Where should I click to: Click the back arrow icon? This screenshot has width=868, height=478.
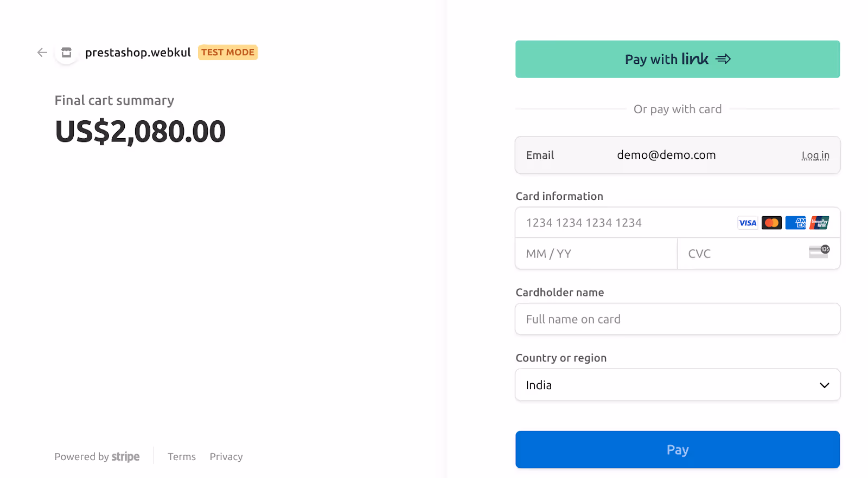click(x=42, y=53)
